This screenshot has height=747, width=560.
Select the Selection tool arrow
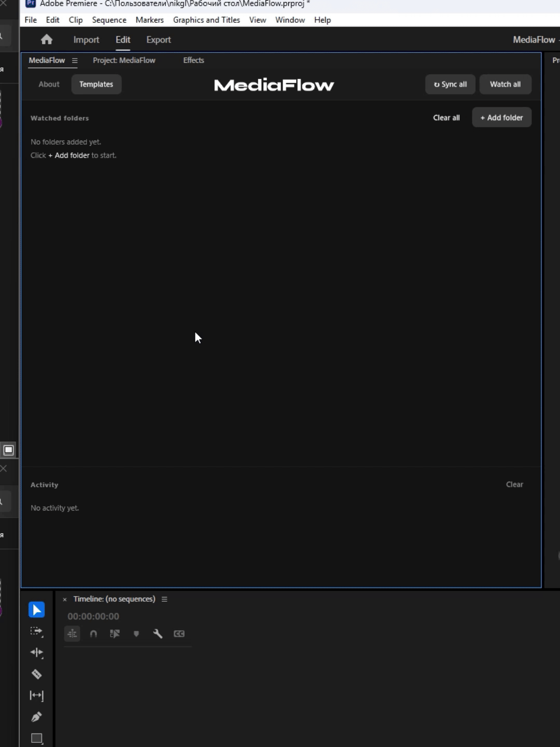pyautogui.click(x=36, y=610)
